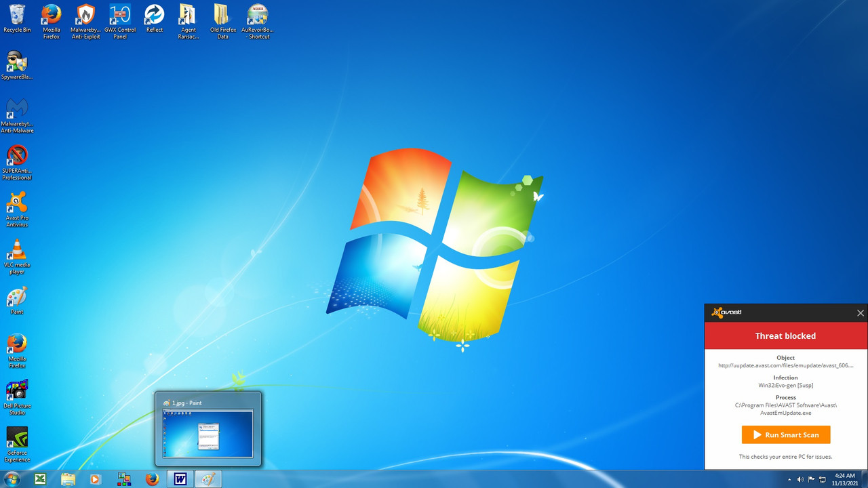Open the taskbar clock showing 4:24 AM
868x488 pixels.
point(845,479)
